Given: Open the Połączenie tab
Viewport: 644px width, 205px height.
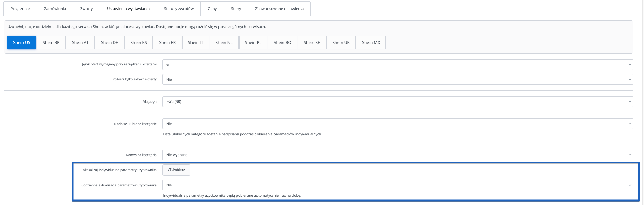Looking at the screenshot, I should click(x=20, y=9).
